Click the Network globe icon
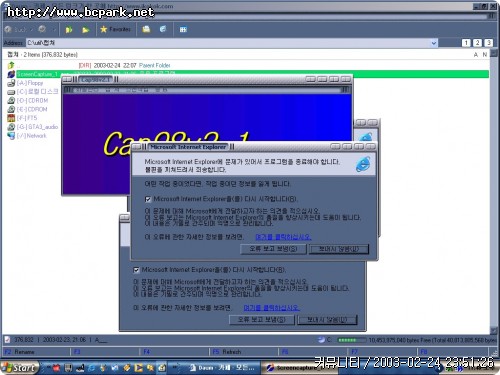500x375 pixels. (x=11, y=136)
